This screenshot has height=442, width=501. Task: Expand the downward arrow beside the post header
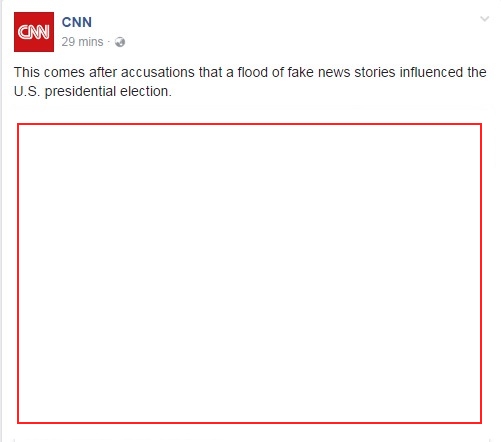[484, 19]
